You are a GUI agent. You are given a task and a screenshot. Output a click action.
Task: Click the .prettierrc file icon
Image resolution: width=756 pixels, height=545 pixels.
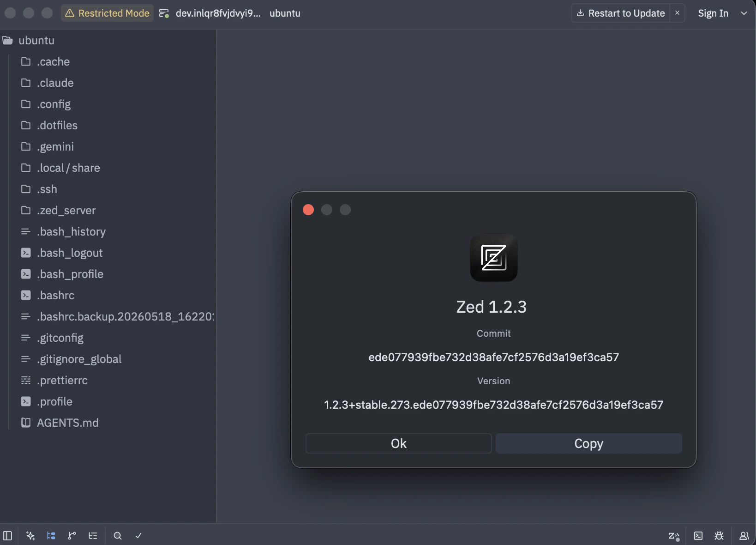[x=26, y=380]
